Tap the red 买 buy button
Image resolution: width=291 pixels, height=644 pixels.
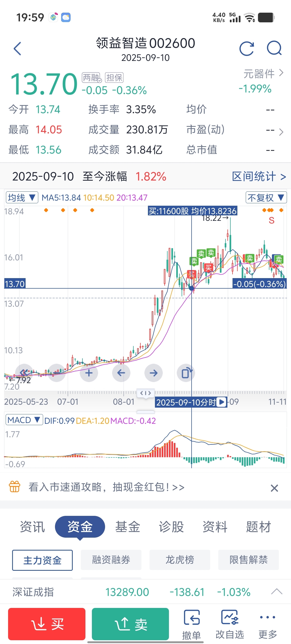coord(47,624)
